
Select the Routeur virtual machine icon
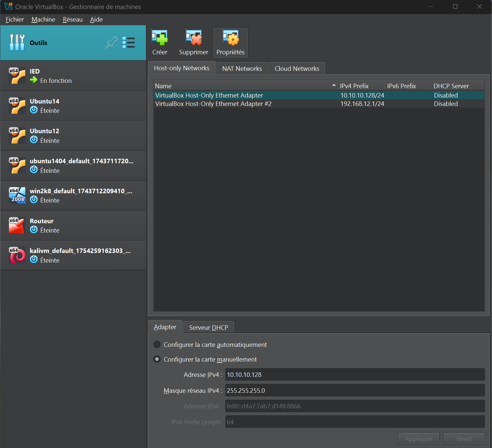point(17,225)
